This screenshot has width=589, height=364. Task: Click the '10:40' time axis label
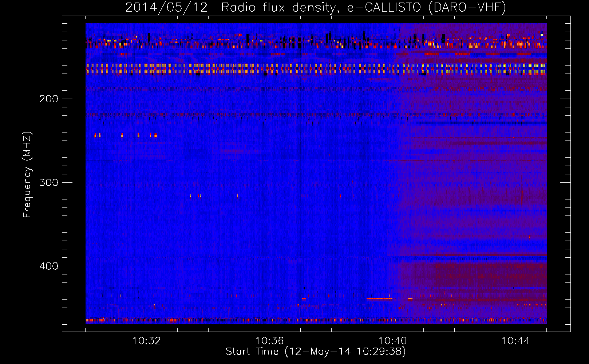(x=393, y=341)
